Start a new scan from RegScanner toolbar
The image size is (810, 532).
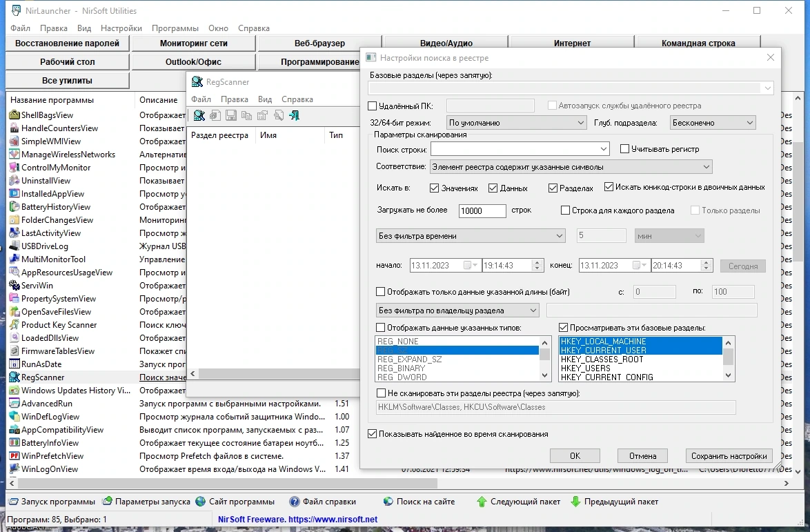pyautogui.click(x=199, y=116)
